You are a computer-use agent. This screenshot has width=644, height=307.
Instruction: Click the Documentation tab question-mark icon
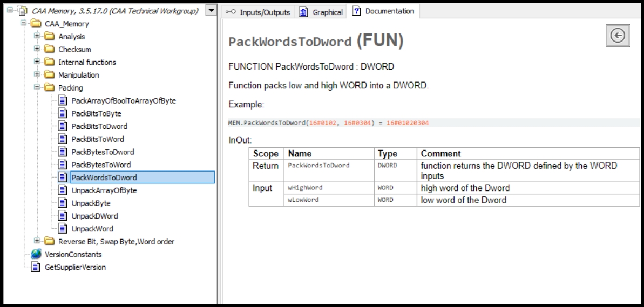[357, 11]
